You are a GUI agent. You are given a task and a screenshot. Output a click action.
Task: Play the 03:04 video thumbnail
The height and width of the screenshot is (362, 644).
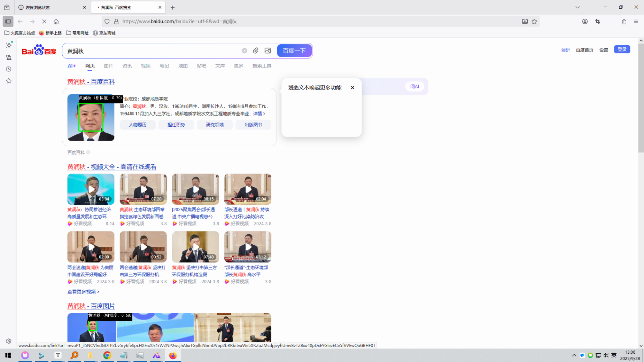point(91,189)
